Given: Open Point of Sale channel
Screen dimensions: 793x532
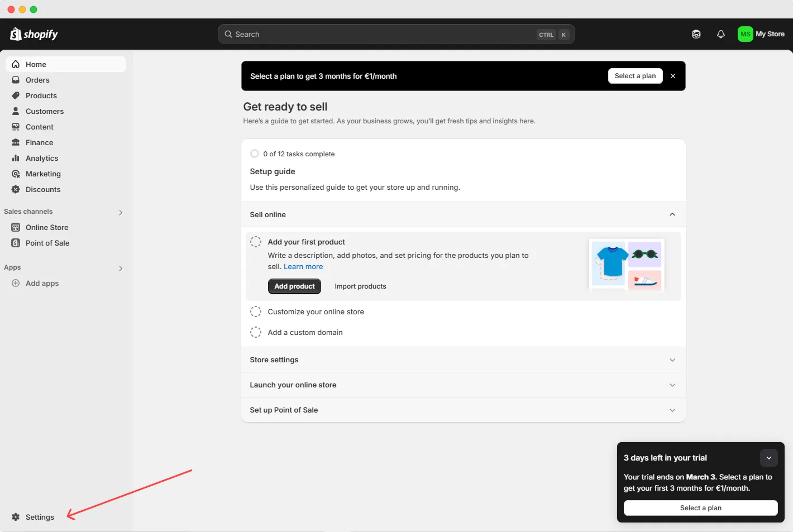Looking at the screenshot, I should click(x=47, y=243).
